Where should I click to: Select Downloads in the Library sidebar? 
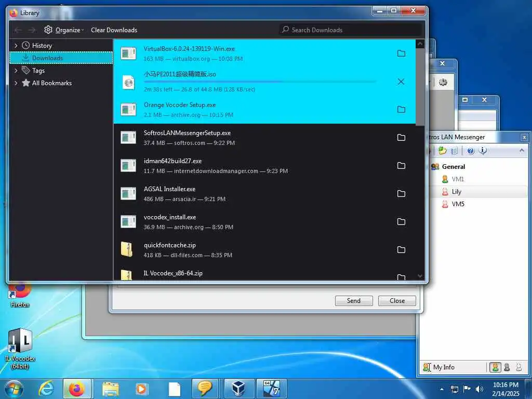(61, 58)
